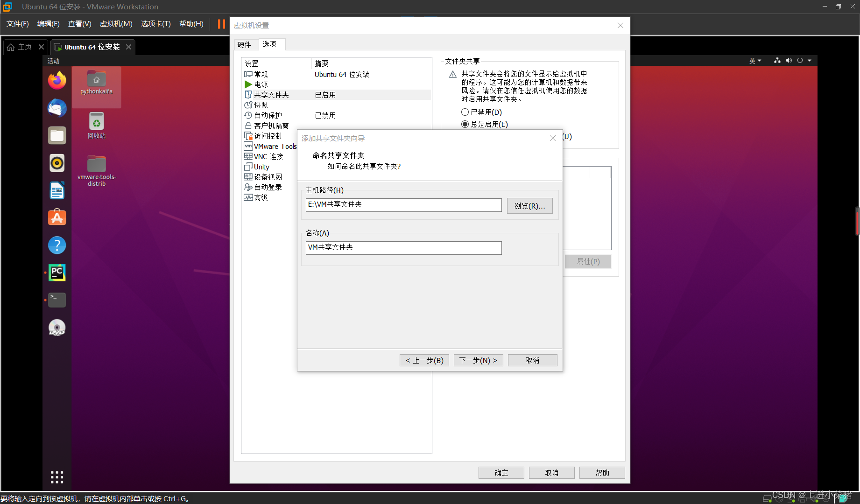Close the 主页 tab
The image size is (860, 504).
point(41,47)
